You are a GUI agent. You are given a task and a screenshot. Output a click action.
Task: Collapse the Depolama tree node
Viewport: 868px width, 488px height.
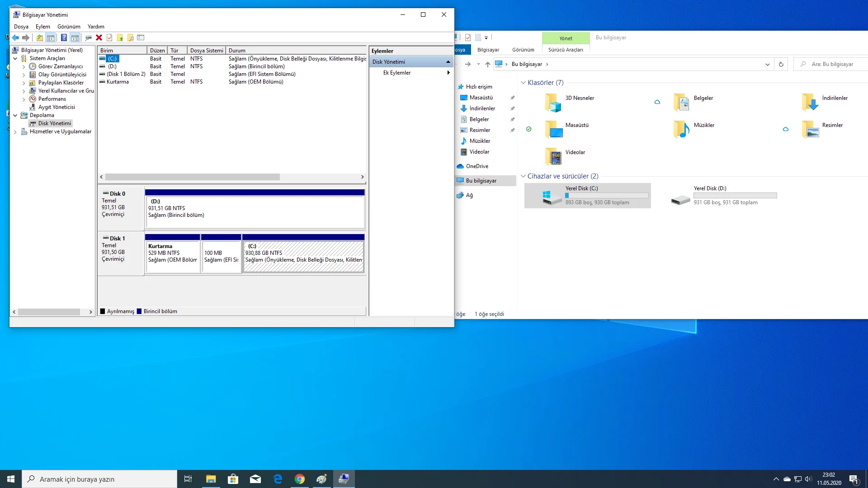point(15,115)
